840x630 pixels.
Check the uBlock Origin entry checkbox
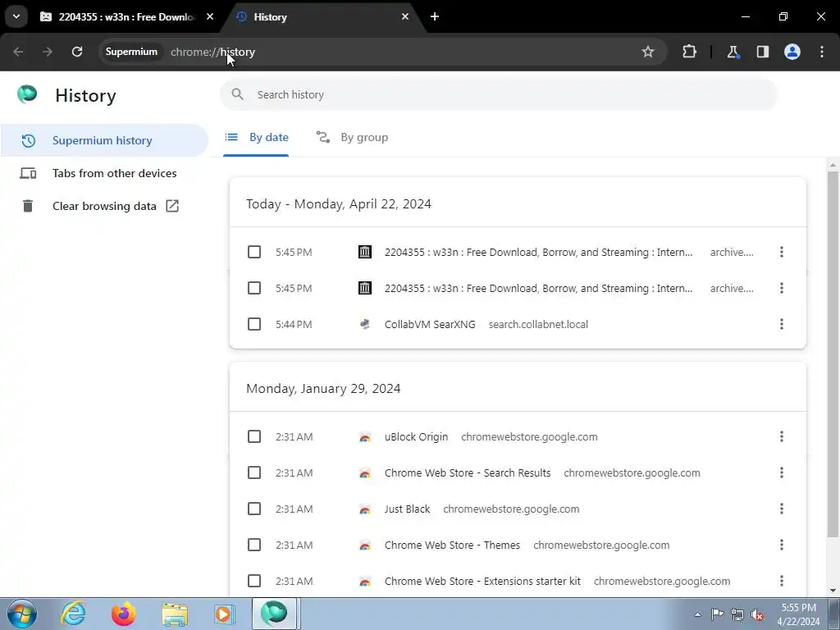[x=254, y=436]
